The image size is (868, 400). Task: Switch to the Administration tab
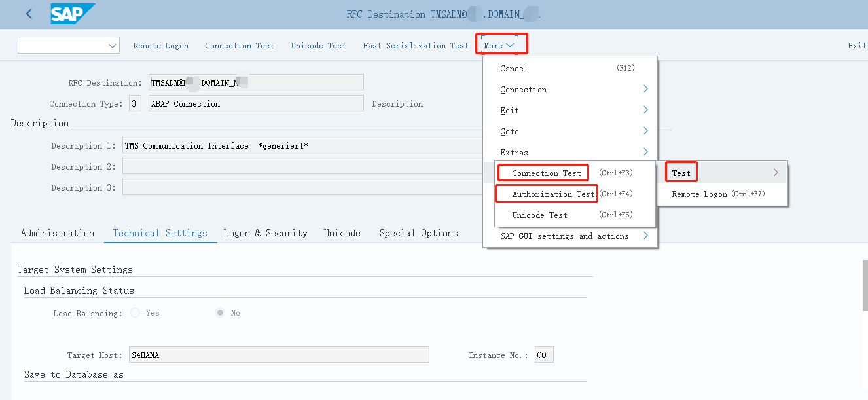click(x=58, y=233)
